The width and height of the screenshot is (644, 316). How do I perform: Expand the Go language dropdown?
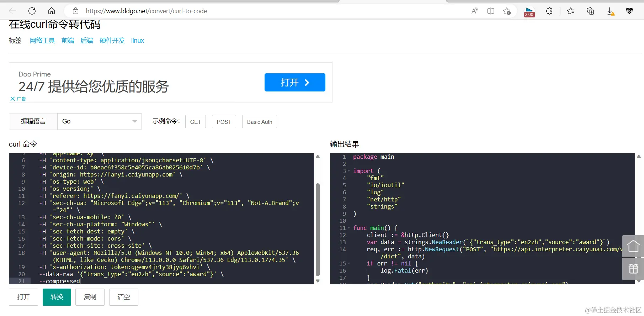[x=100, y=121]
